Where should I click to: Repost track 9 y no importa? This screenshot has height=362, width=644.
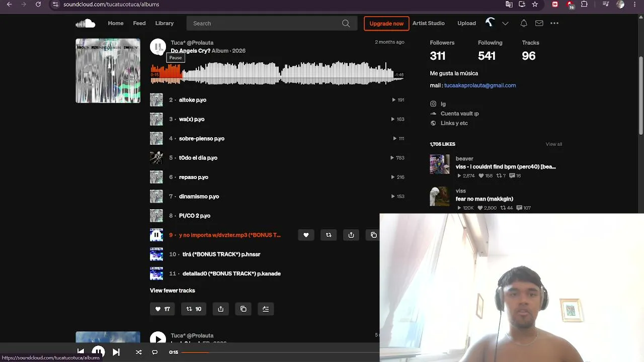click(329, 235)
